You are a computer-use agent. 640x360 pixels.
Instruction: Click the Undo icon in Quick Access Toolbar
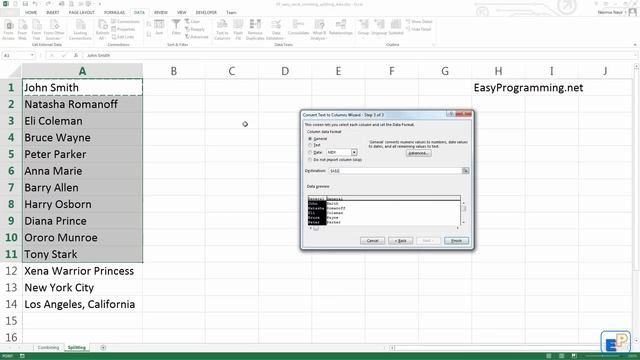pos(36,4)
